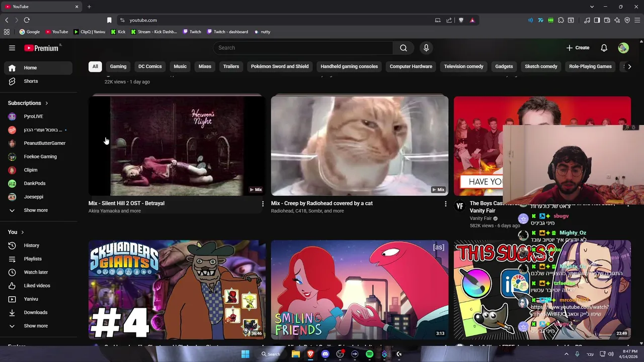This screenshot has height=362, width=644.
Task: Show more filter chips arrow
Action: pyautogui.click(x=629, y=66)
